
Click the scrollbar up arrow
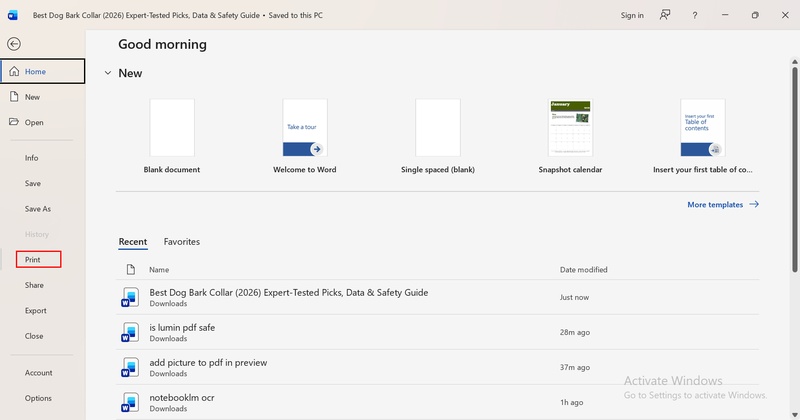(x=794, y=62)
